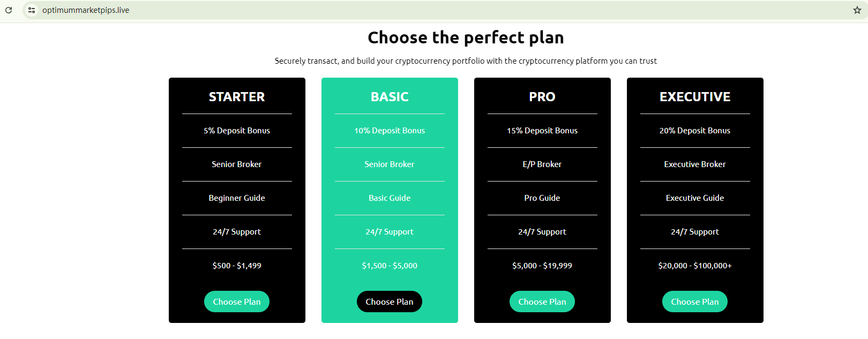Viewport: 868px width, 339px height.
Task: Click the 5% Deposit Bonus row
Action: click(237, 131)
